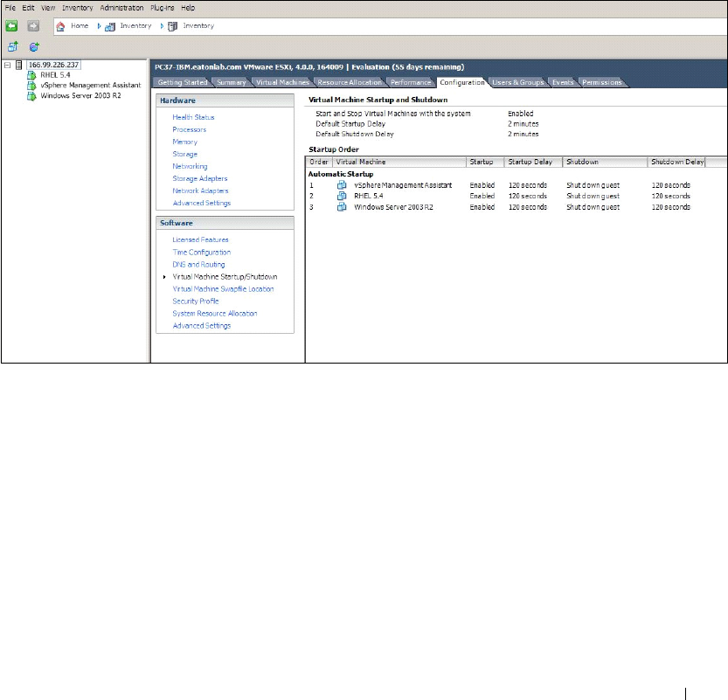The width and height of the screenshot is (728, 700).
Task: Switch to the Users & Groups tab
Action: pyautogui.click(x=518, y=82)
